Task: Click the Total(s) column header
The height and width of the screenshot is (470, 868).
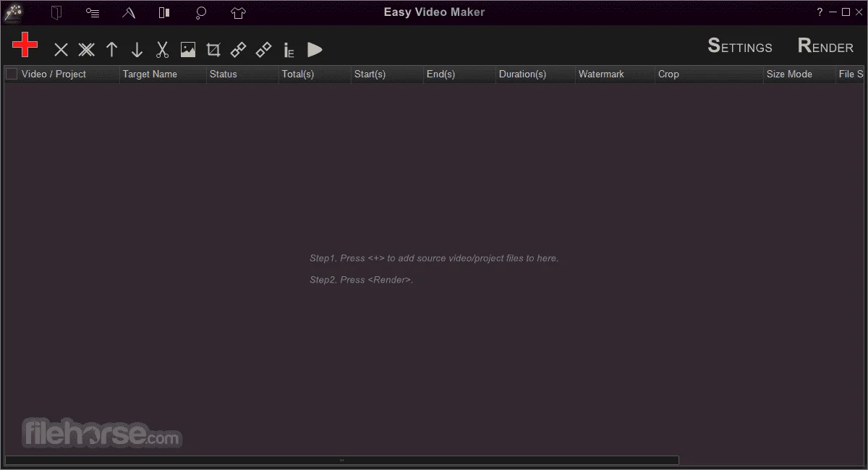Action: [315, 74]
